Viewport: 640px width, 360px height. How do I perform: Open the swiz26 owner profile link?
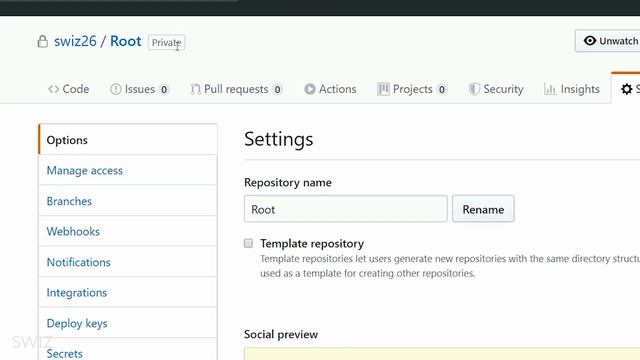pos(75,41)
